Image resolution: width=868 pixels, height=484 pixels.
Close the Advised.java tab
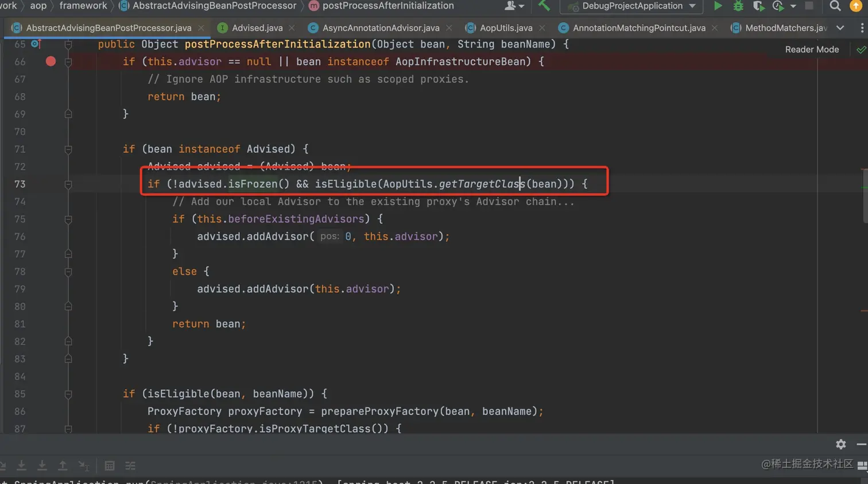click(292, 28)
